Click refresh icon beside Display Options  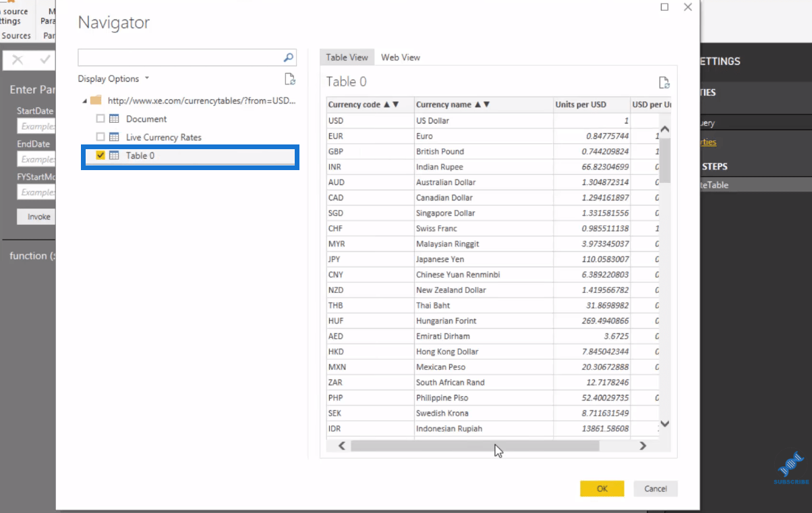click(290, 79)
